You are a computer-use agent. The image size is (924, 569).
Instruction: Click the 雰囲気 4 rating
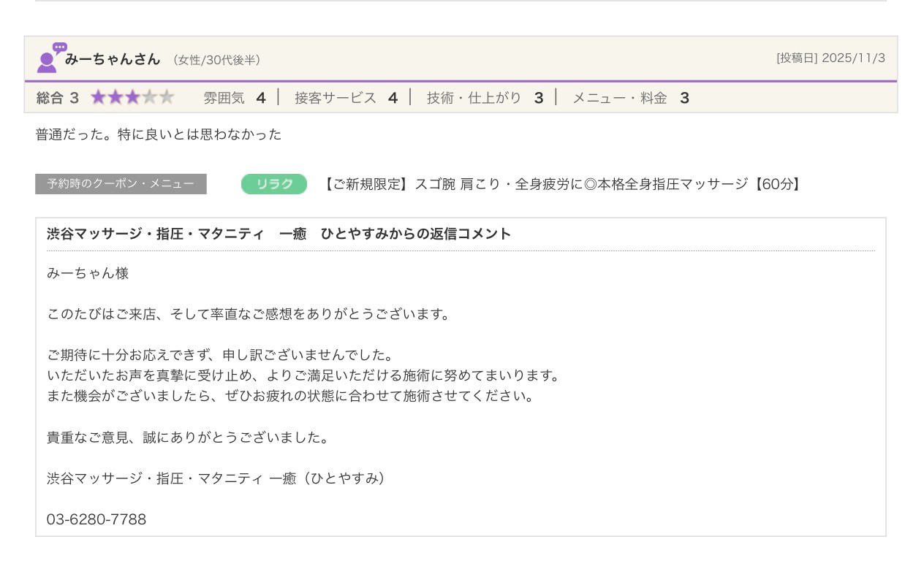tap(234, 98)
